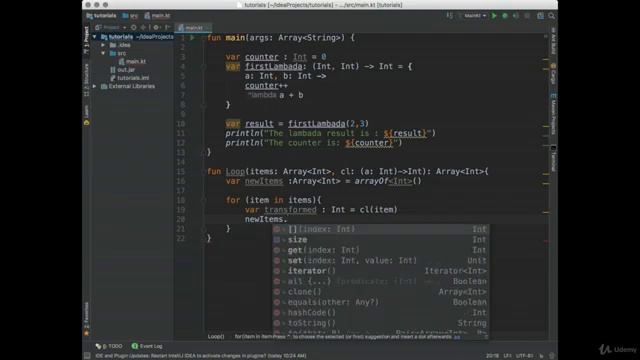Click Run with Coverage icon
The image size is (640, 360).
(x=516, y=16)
